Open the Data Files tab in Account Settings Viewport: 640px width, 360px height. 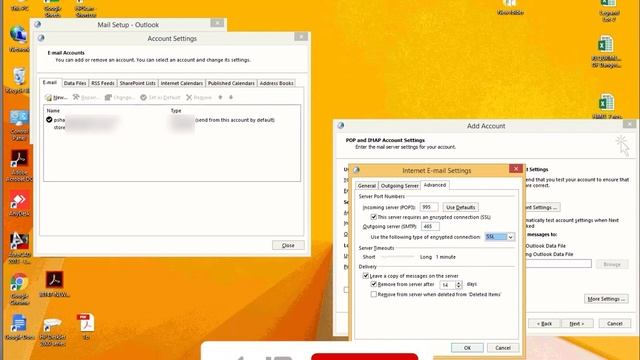pos(75,83)
